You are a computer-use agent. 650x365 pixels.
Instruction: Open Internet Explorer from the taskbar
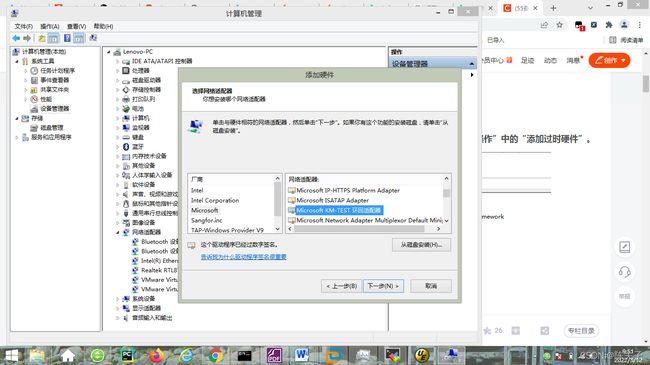click(x=186, y=355)
